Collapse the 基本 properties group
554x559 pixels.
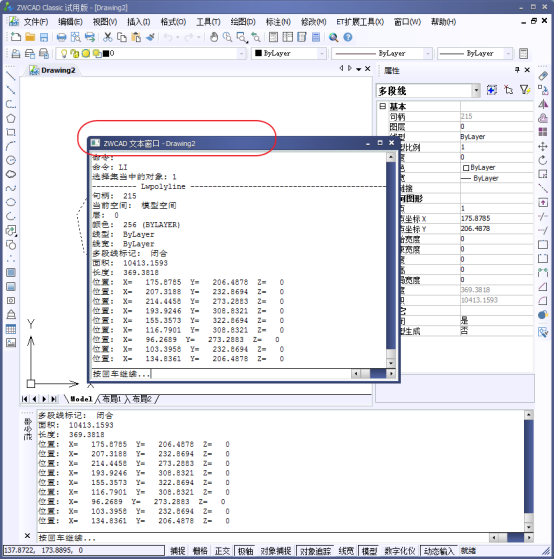click(383, 106)
